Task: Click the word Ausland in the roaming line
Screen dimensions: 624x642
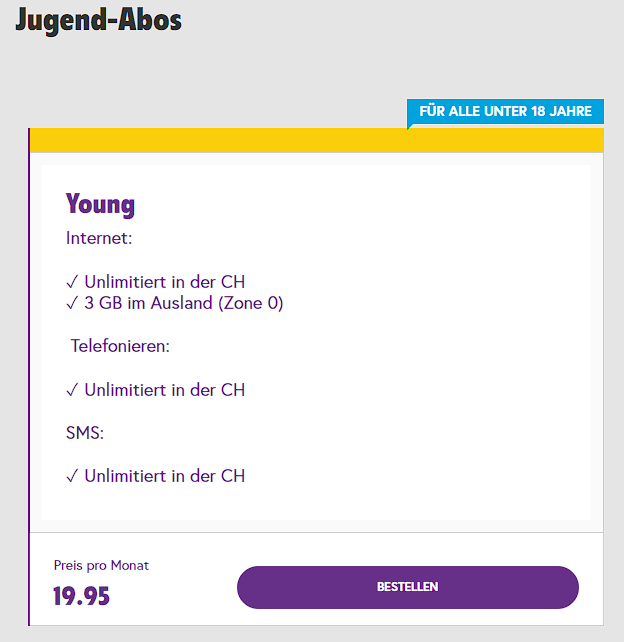Action: 182,303
